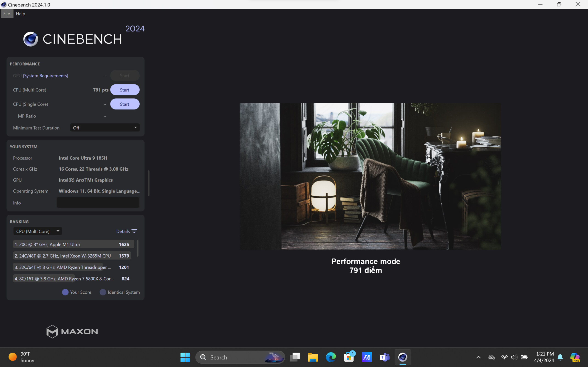This screenshot has height=367, width=588.
Task: Start the CPU Single Core benchmark
Action: pos(124,104)
